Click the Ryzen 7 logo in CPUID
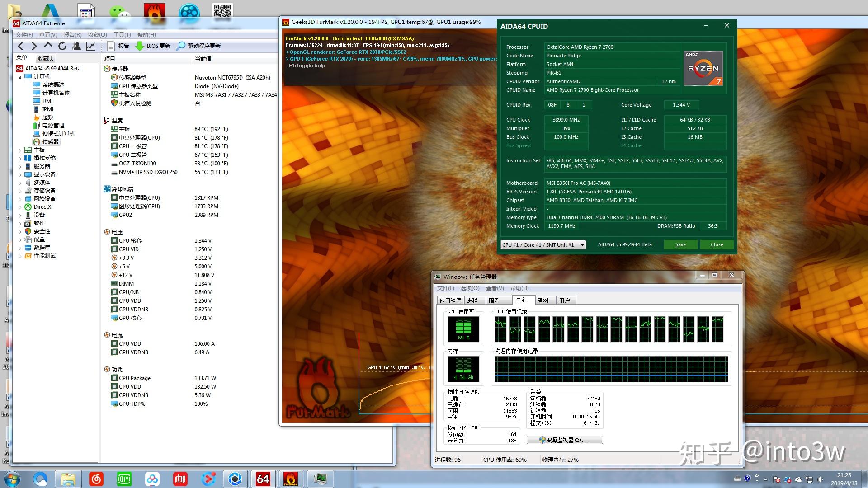Image resolution: width=868 pixels, height=488 pixels. point(703,68)
